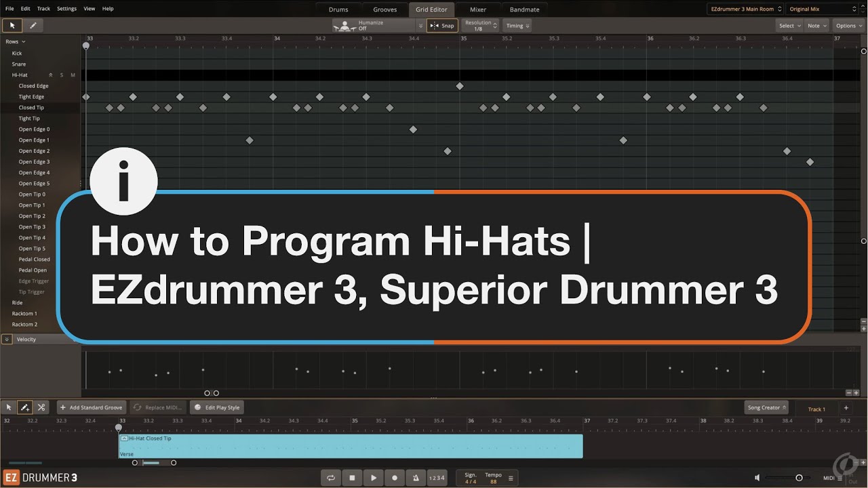Screen dimensions: 868x488
Task: Open the Note dropdown
Action: (x=816, y=26)
